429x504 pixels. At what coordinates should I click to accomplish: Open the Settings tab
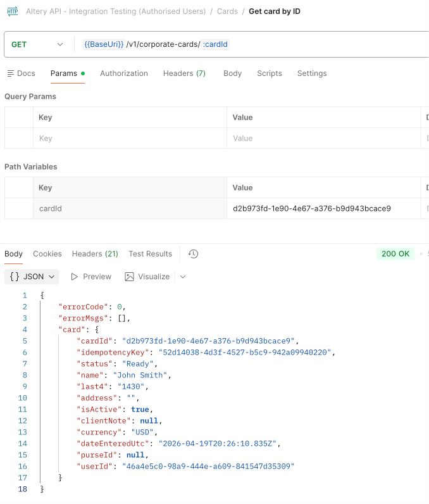[x=312, y=73]
